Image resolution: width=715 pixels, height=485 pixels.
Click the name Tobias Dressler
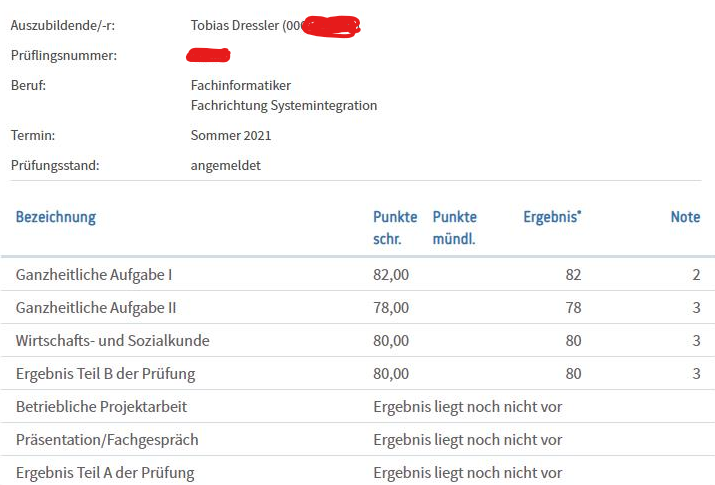click(234, 26)
